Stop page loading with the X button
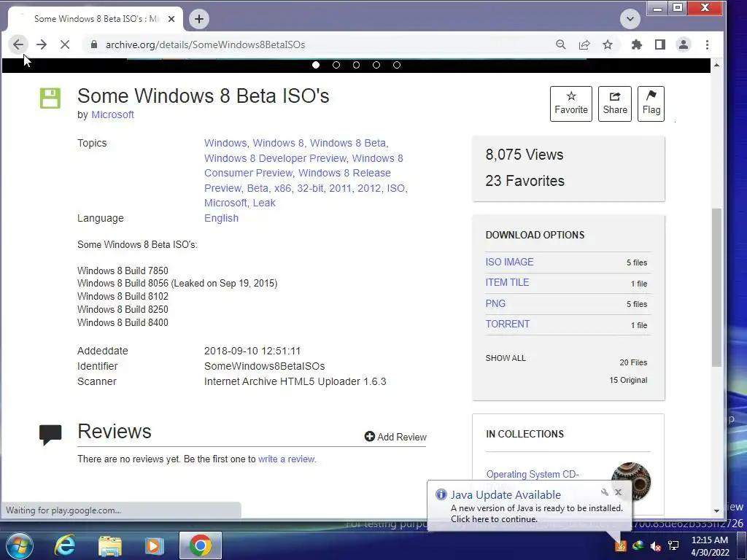 coord(65,44)
